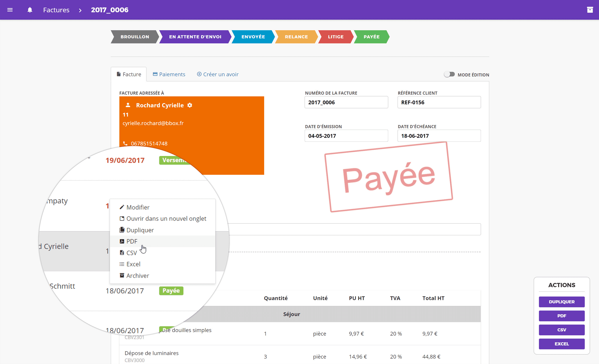The width and height of the screenshot is (599, 364).
Task: Set status to Brouillon
Action: (135, 37)
